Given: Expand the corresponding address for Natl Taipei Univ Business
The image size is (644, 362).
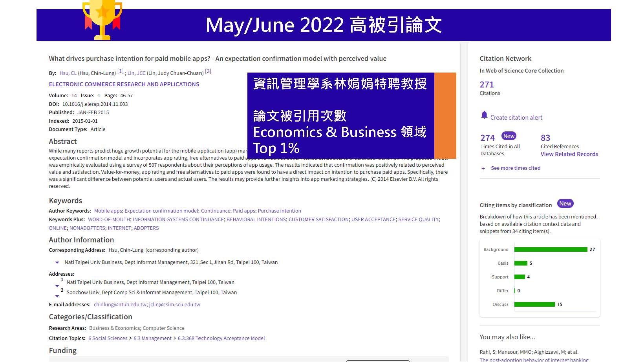Looking at the screenshot, I should (57, 262).
